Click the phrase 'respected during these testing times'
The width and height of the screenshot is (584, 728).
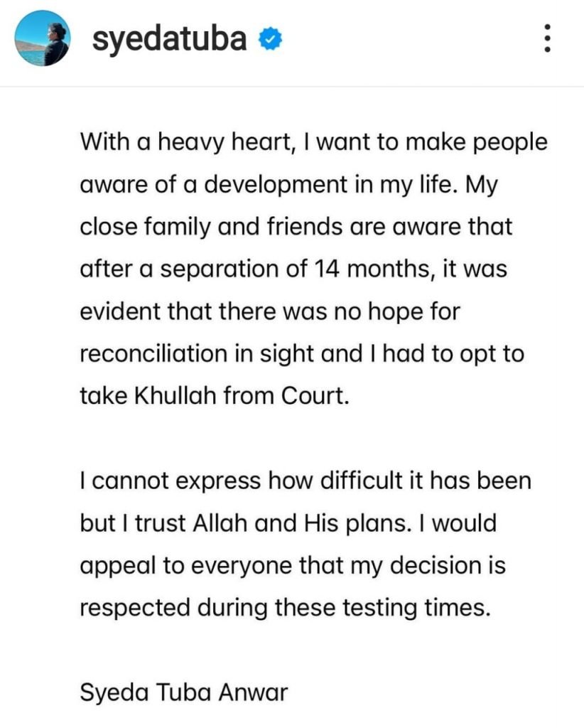284,608
